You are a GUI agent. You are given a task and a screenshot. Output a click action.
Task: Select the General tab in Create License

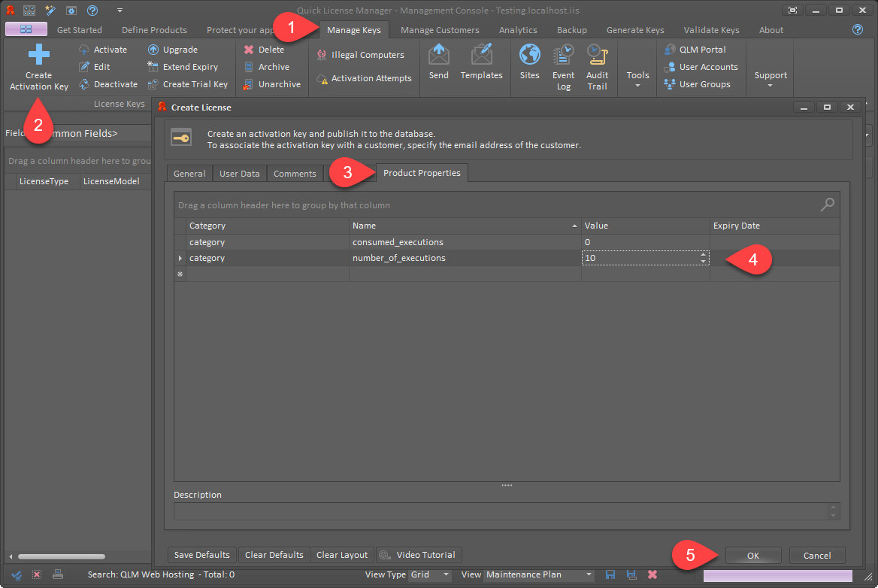[x=189, y=174]
